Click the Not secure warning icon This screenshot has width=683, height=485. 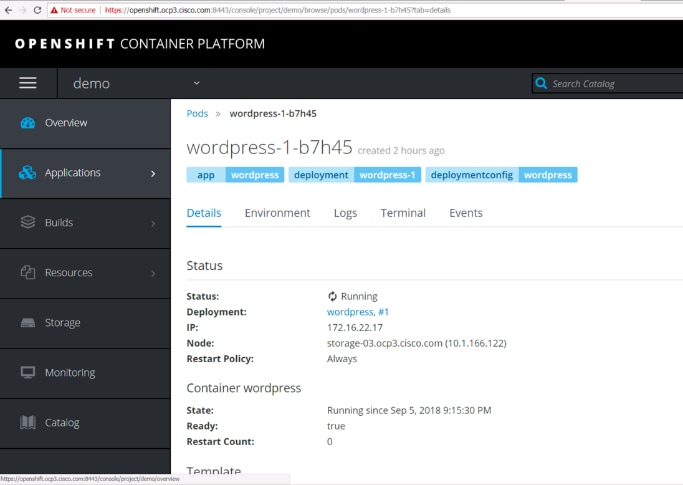[54, 10]
